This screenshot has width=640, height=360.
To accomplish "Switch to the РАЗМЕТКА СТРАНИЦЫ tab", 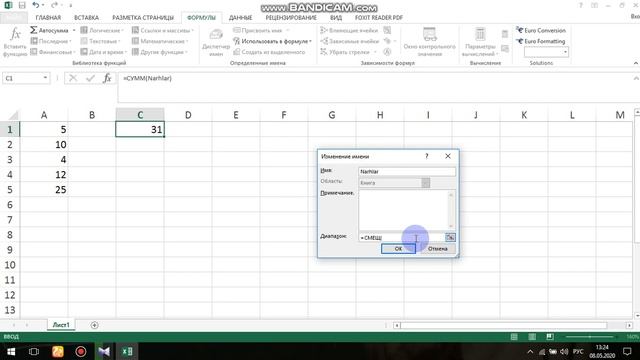I will (143, 18).
